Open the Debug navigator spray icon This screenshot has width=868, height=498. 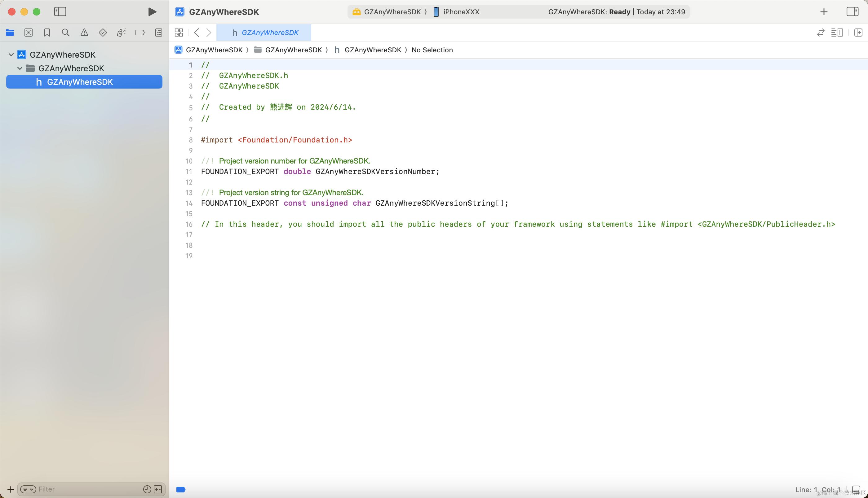coord(121,33)
